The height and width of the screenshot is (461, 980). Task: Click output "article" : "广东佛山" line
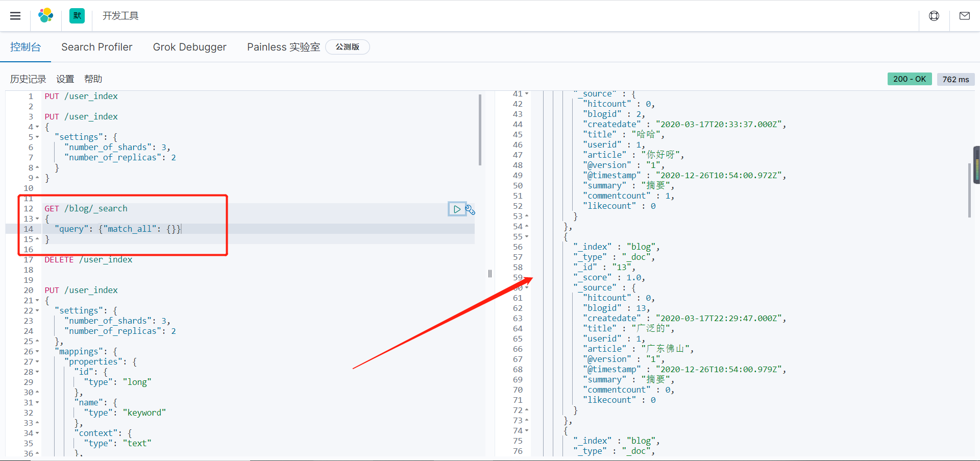point(638,349)
